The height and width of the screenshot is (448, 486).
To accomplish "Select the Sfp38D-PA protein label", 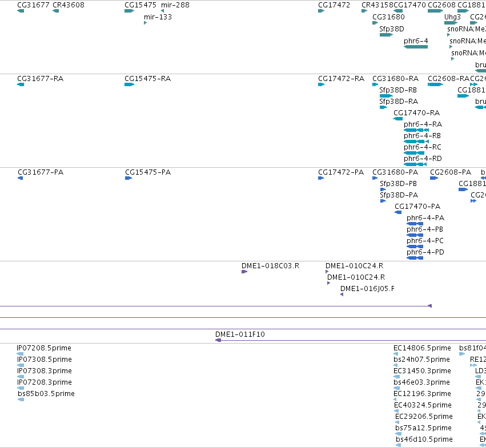I will [x=399, y=195].
